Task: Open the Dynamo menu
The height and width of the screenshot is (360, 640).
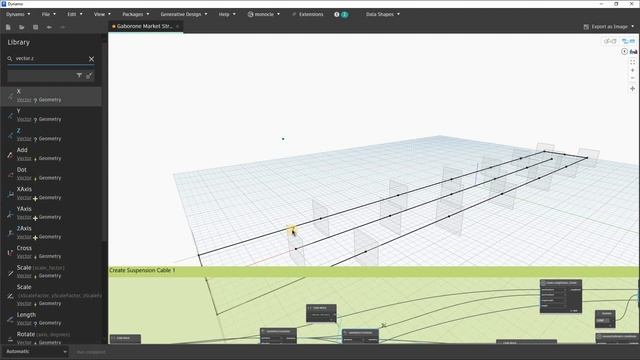Action: (x=18, y=14)
